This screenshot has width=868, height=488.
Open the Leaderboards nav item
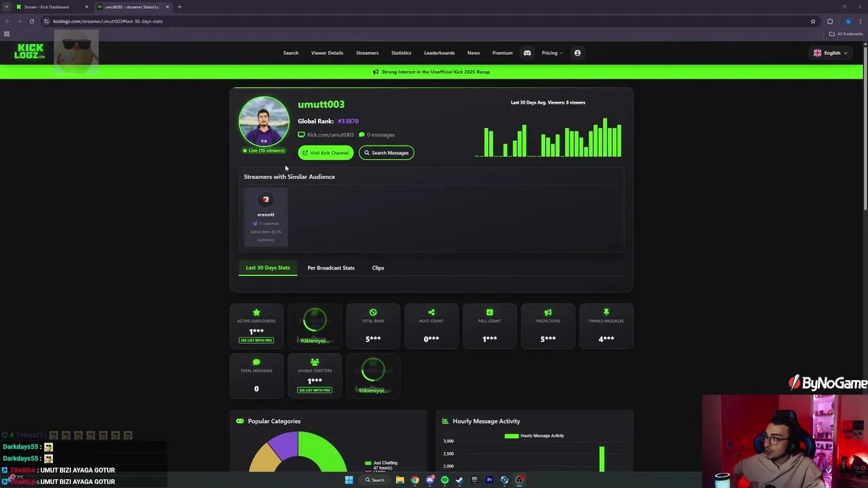coord(439,53)
